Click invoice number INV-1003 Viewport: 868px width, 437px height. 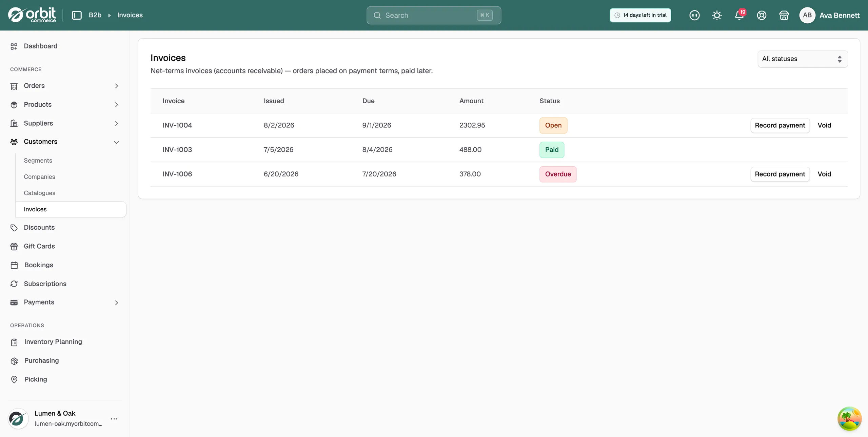click(177, 150)
